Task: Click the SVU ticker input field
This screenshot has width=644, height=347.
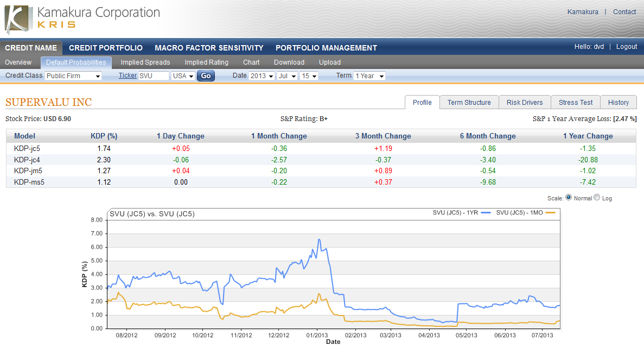Action: tap(154, 76)
